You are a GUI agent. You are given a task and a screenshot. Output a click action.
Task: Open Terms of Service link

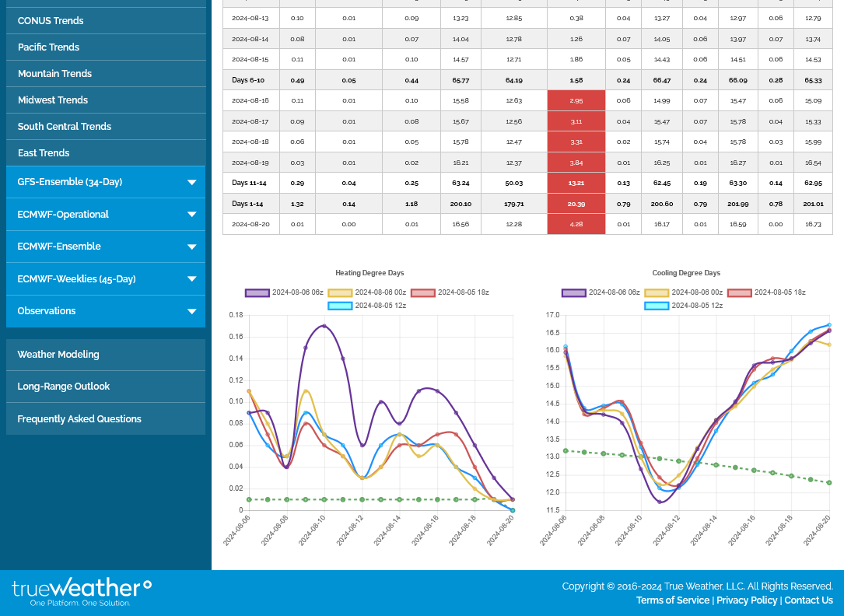[x=673, y=600]
